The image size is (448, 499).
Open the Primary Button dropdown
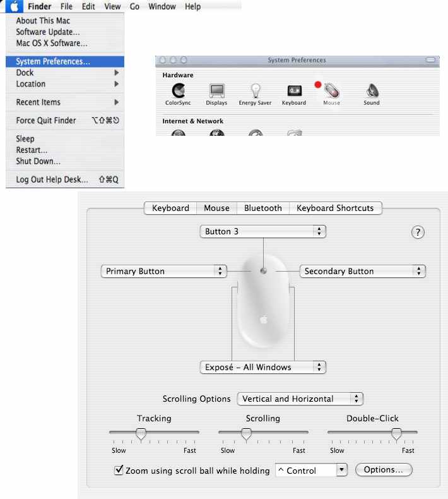(x=163, y=271)
